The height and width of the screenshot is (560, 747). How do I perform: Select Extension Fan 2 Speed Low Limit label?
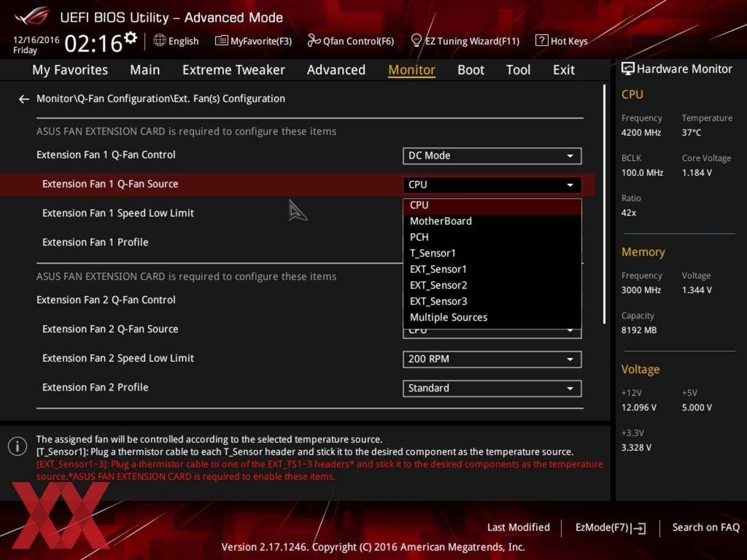(x=118, y=358)
